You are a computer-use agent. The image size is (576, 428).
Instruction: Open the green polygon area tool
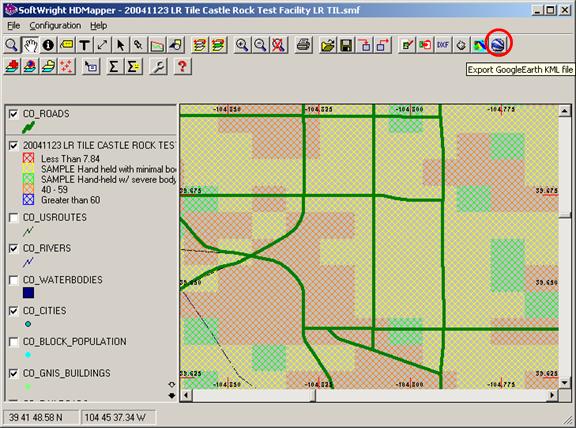(x=157, y=45)
